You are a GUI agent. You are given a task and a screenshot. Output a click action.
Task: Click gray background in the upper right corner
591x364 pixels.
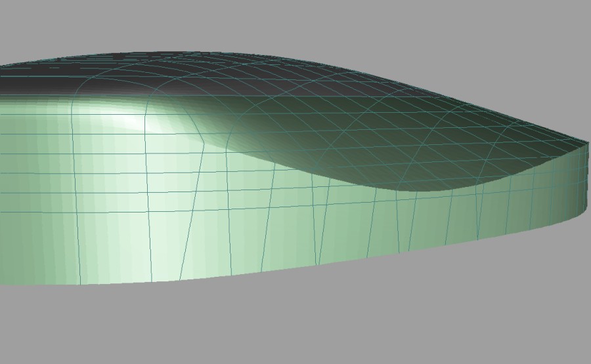click(x=538, y=33)
